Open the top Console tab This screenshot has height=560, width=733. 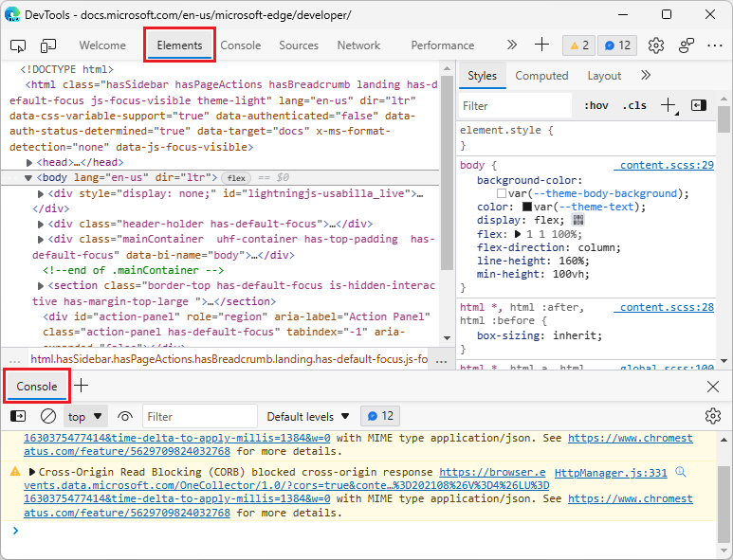point(241,45)
